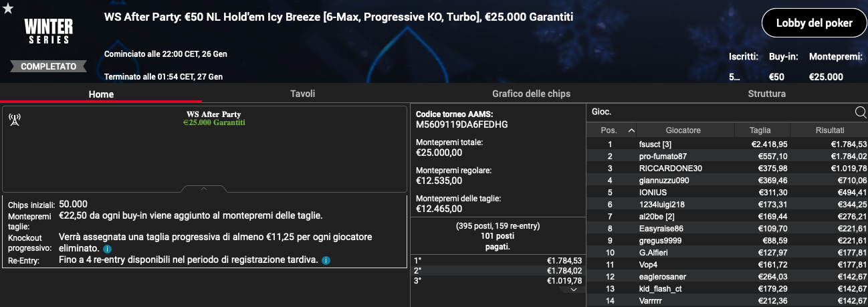Image resolution: width=868 pixels, height=307 pixels.
Task: Click the info icon next to Re-Entry text
Action: coord(326,260)
